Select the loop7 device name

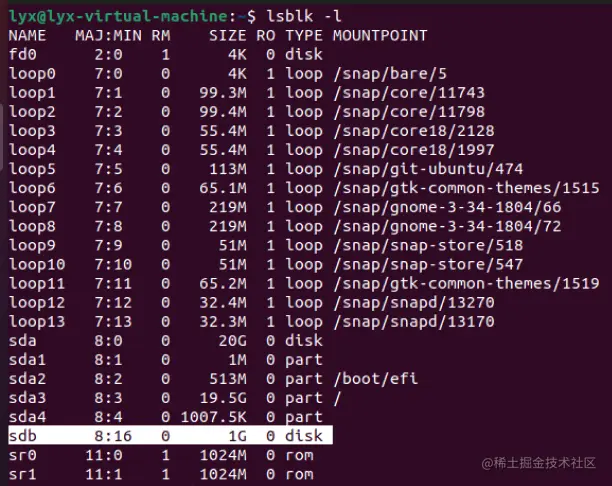[32, 207]
